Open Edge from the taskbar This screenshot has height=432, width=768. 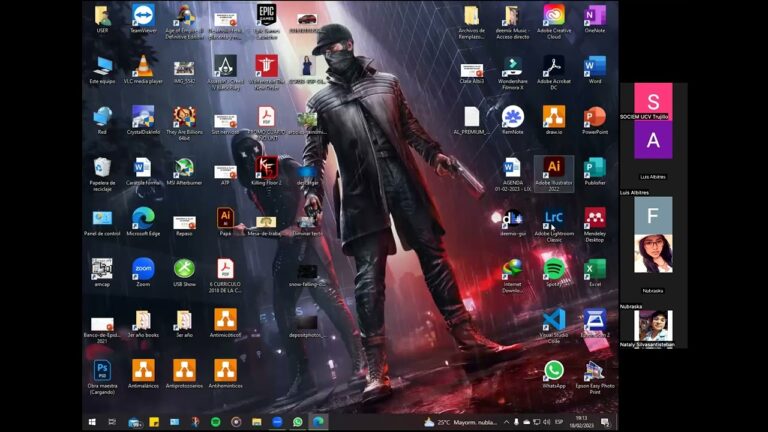tap(318, 422)
